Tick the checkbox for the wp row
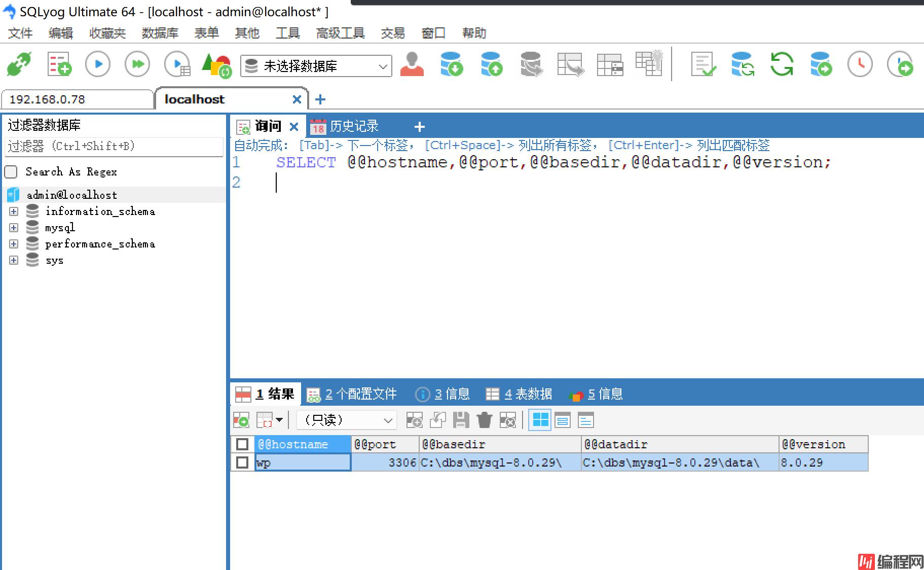The image size is (924, 570). tap(242, 462)
